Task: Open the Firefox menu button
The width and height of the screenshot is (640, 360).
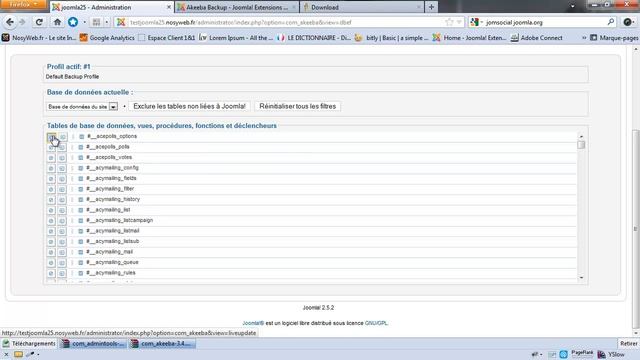Action: pyautogui.click(x=24, y=4)
